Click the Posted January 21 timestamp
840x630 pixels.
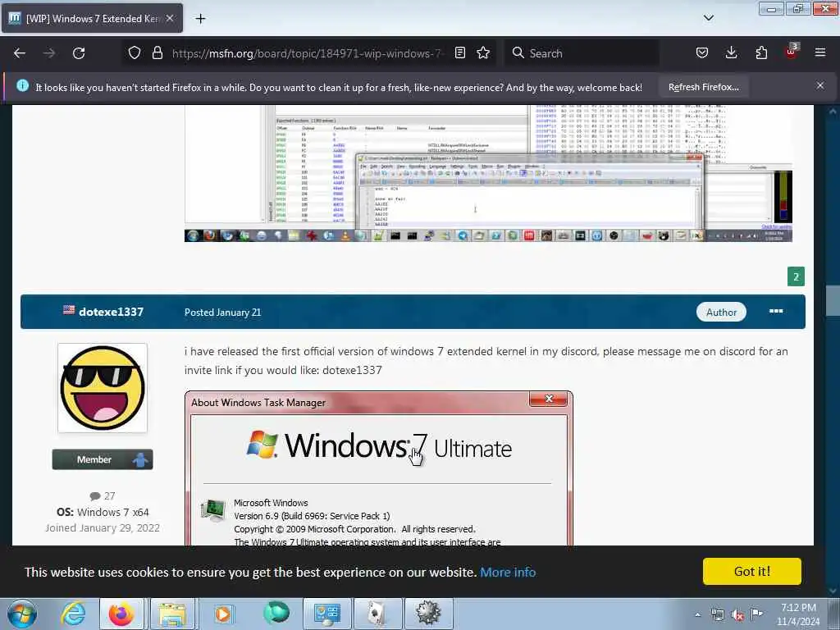pyautogui.click(x=223, y=313)
